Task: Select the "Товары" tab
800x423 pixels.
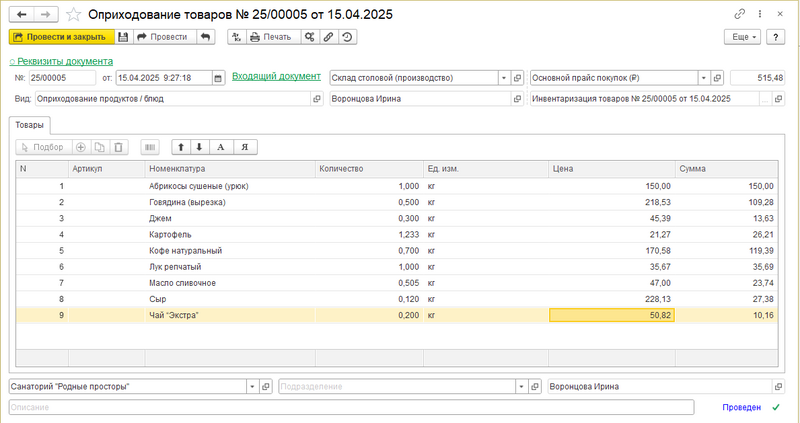Action: click(29, 124)
